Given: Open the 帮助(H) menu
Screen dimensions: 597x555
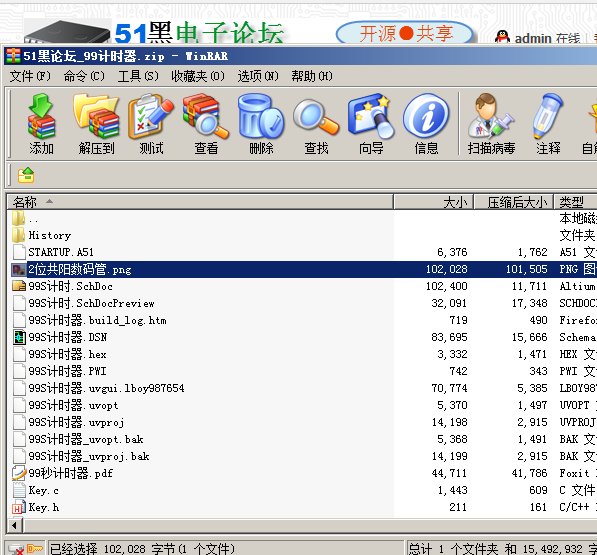Looking at the screenshot, I should (312, 76).
